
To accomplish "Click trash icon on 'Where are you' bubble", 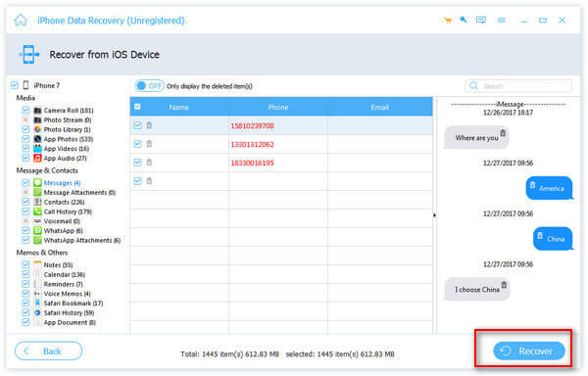I will [x=503, y=133].
